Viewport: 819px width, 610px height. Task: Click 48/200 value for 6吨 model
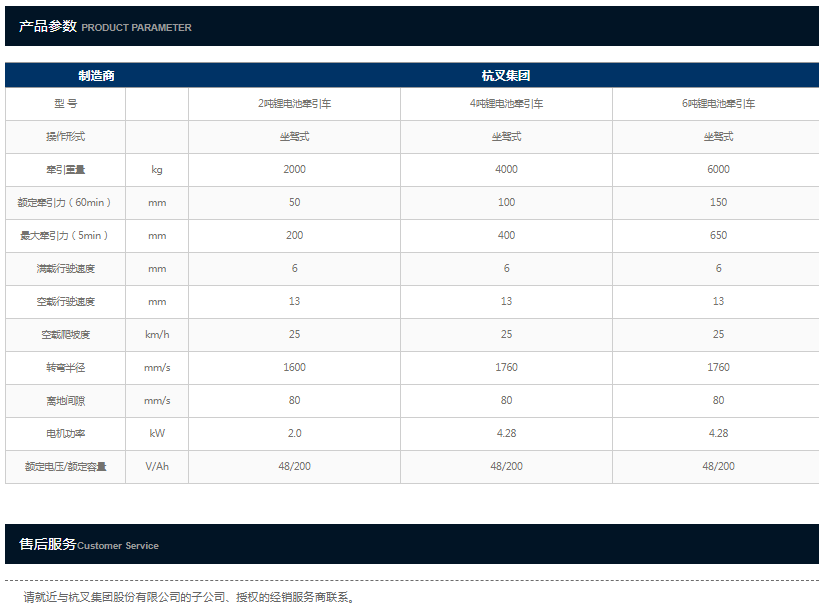point(719,466)
